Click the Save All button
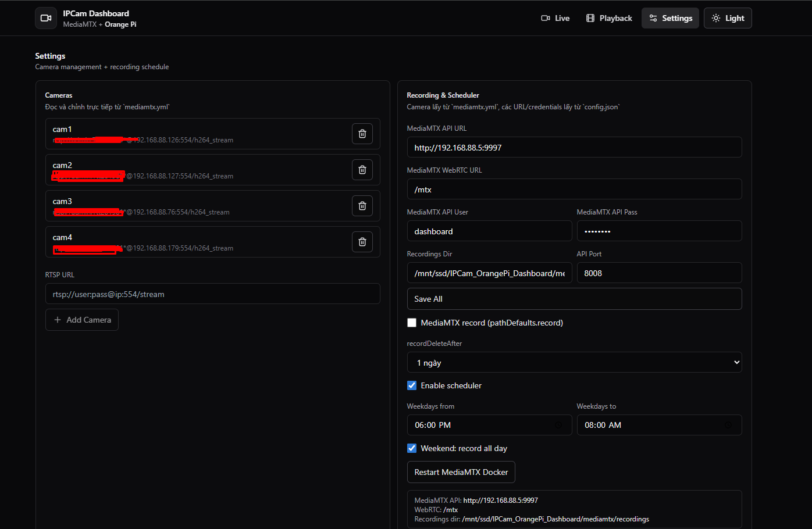812x529 pixels. click(575, 299)
